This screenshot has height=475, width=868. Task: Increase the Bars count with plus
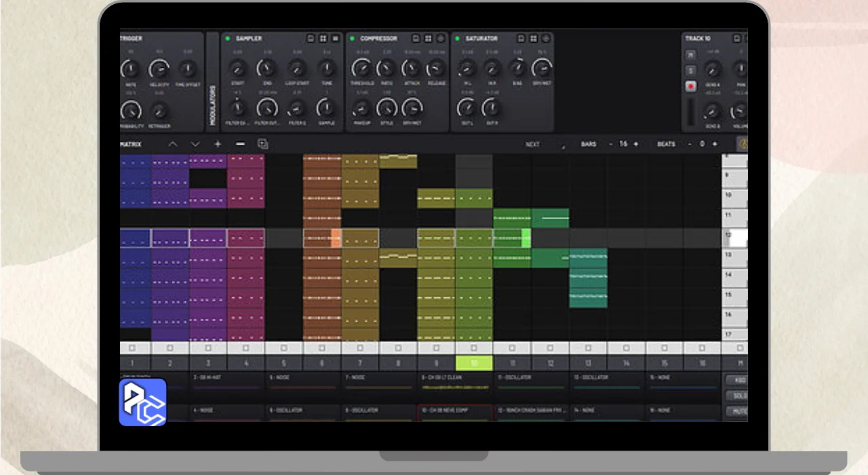click(x=635, y=144)
